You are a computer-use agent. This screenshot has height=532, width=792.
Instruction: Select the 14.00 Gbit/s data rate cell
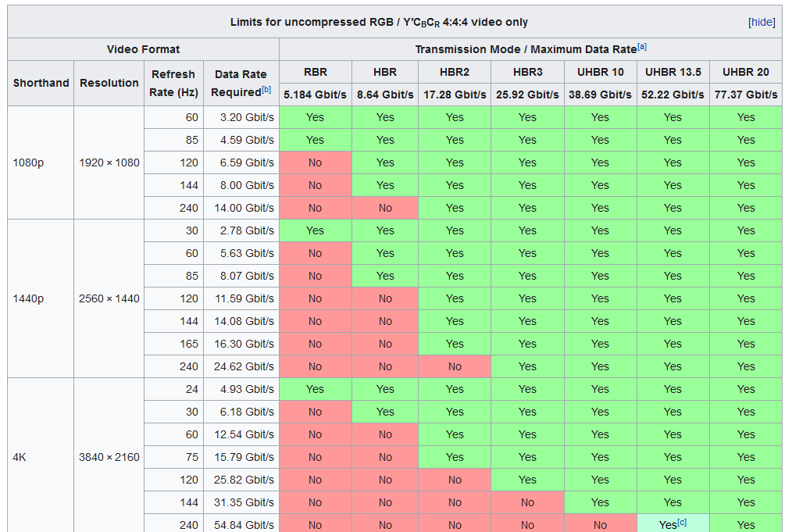(241, 208)
